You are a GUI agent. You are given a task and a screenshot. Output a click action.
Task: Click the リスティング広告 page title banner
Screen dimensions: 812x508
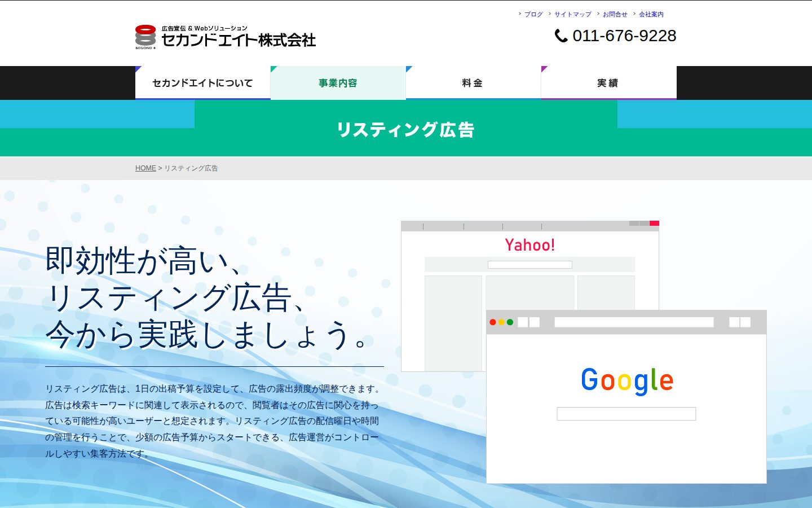click(406, 129)
